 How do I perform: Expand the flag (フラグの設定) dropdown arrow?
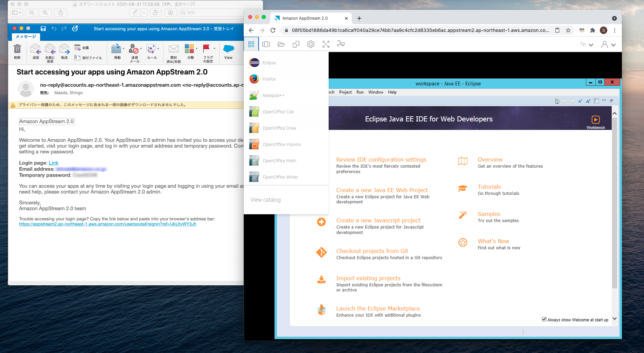(x=214, y=49)
